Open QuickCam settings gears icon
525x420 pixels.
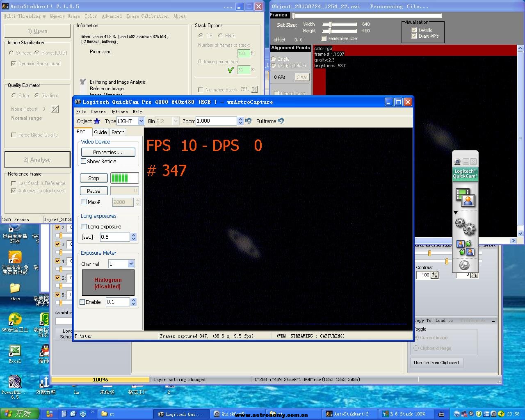(x=465, y=226)
